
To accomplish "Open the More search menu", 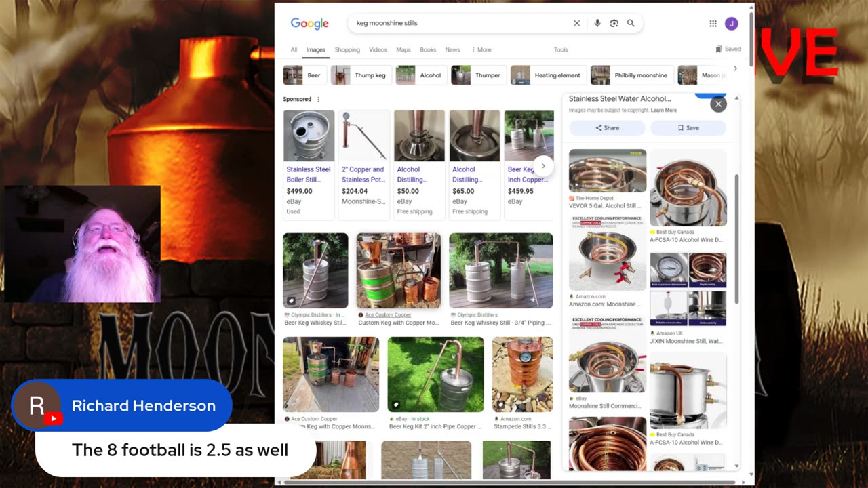I will pyautogui.click(x=481, y=49).
